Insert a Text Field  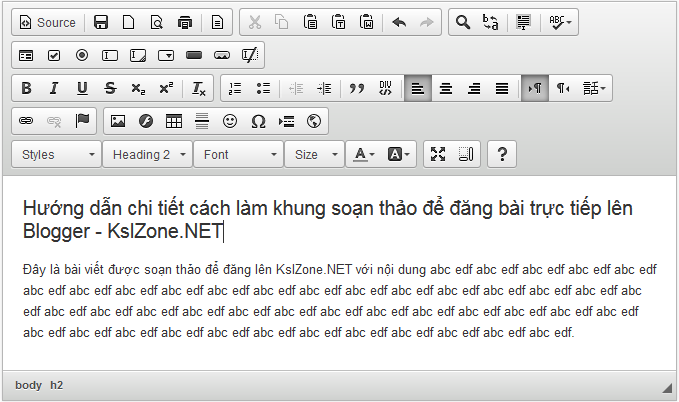(x=110, y=55)
